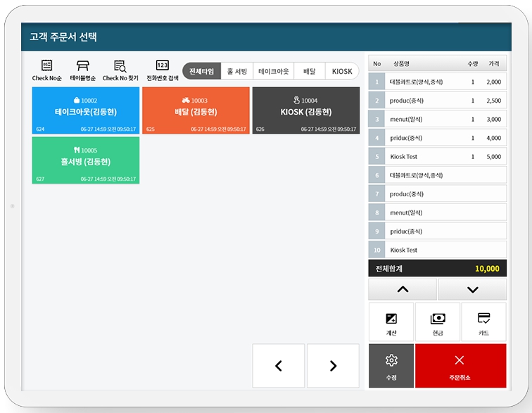
Task: Open the Check No 찾기 search icon
Action: (x=120, y=70)
